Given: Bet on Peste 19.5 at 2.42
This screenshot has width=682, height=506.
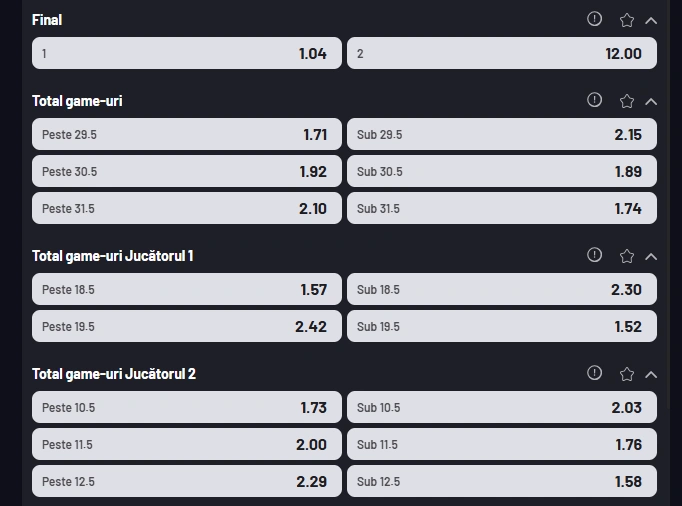Looking at the screenshot, I should (x=187, y=326).
